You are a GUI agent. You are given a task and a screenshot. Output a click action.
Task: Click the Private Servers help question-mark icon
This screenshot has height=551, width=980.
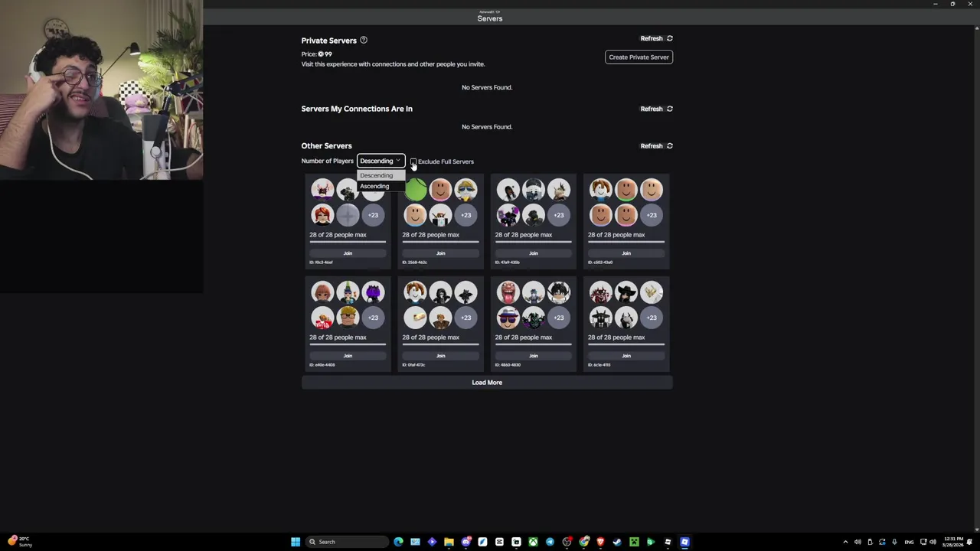364,40
